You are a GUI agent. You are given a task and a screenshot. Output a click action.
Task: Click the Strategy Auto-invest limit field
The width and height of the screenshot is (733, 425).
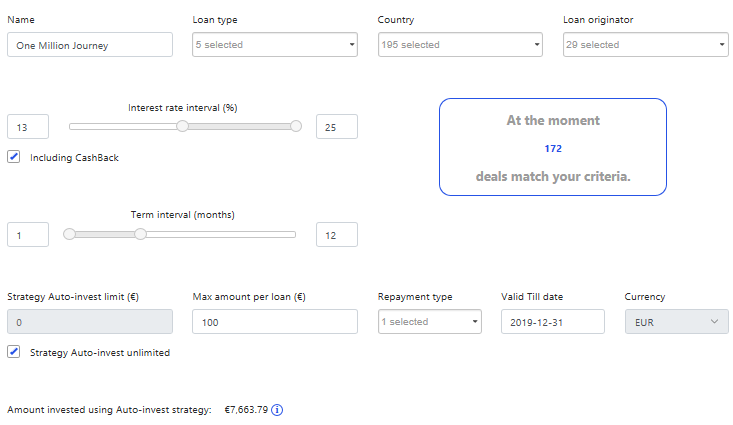[90, 322]
